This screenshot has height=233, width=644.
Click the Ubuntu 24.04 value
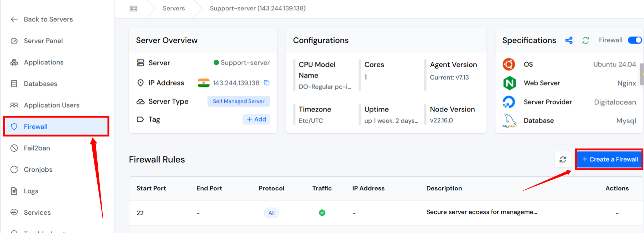click(615, 65)
